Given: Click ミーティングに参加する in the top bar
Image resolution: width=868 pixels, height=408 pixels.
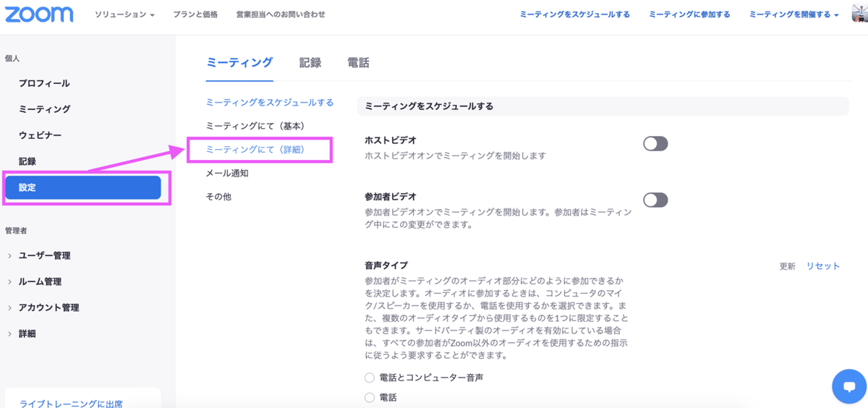Looking at the screenshot, I should tap(689, 14).
